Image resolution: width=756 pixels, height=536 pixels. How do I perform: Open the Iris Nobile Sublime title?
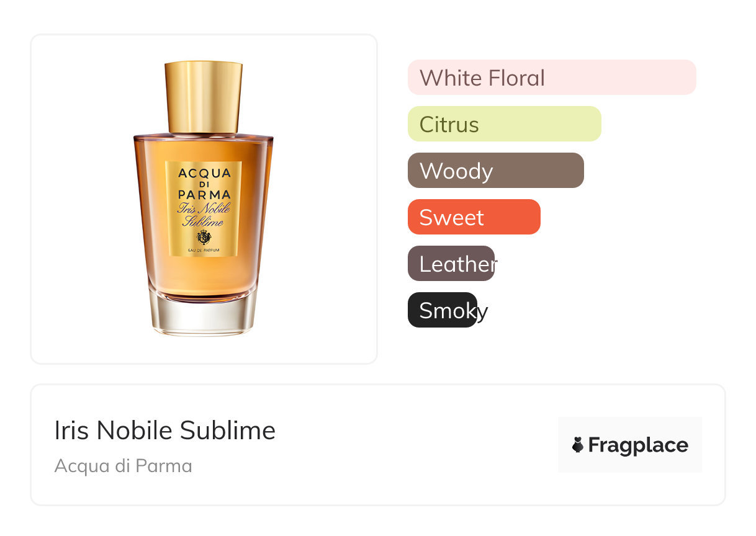165,430
